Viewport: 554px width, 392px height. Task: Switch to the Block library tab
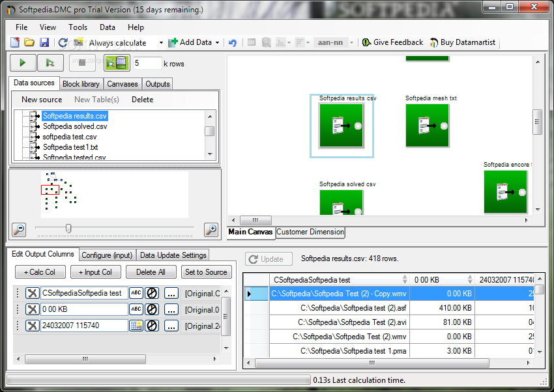(81, 84)
